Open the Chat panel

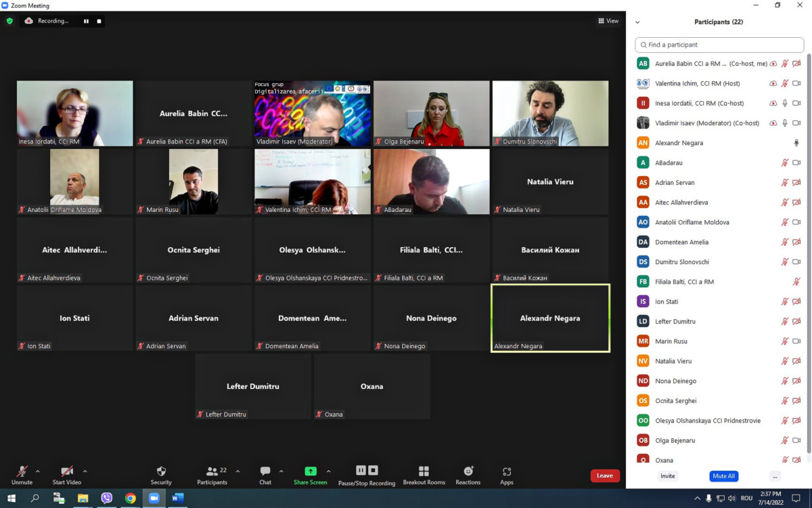tap(265, 474)
